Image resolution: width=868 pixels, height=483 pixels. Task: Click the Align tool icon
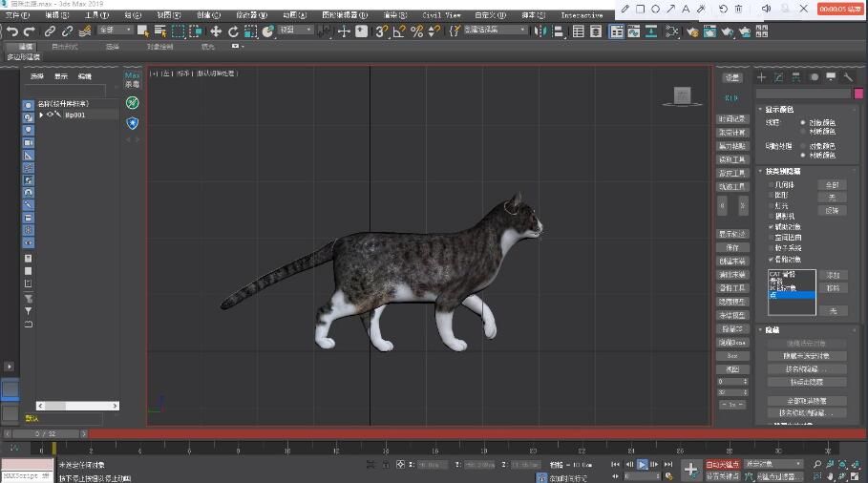pyautogui.click(x=559, y=31)
